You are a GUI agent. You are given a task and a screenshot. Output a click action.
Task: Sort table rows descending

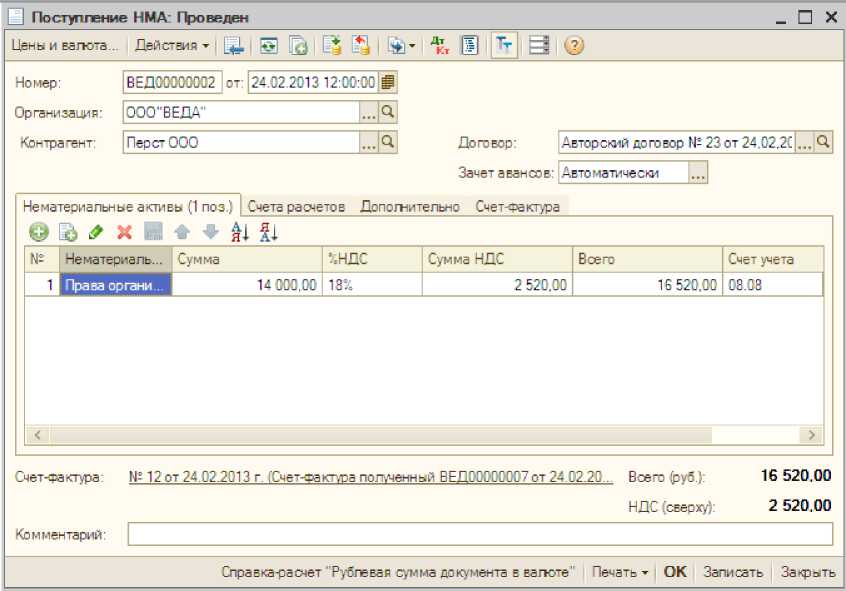click(268, 232)
